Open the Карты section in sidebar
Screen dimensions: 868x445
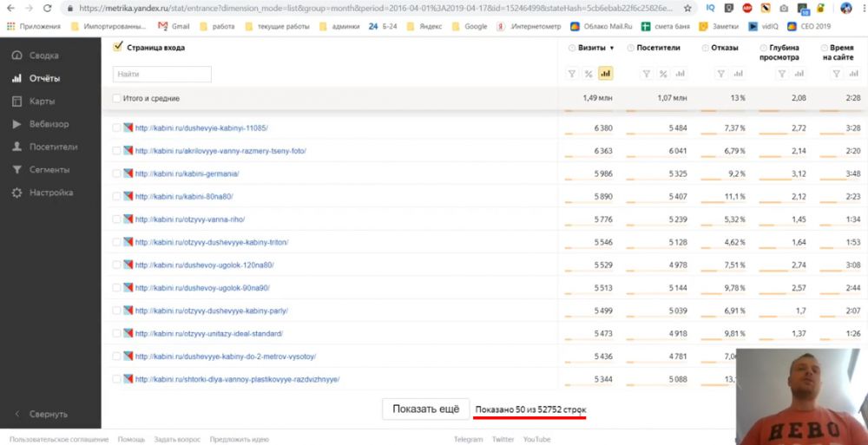point(42,101)
